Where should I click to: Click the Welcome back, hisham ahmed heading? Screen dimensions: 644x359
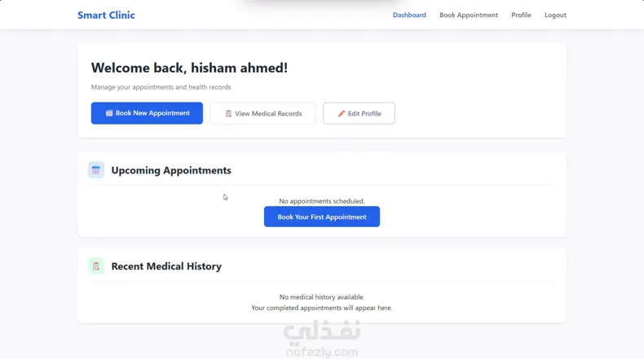click(x=189, y=68)
